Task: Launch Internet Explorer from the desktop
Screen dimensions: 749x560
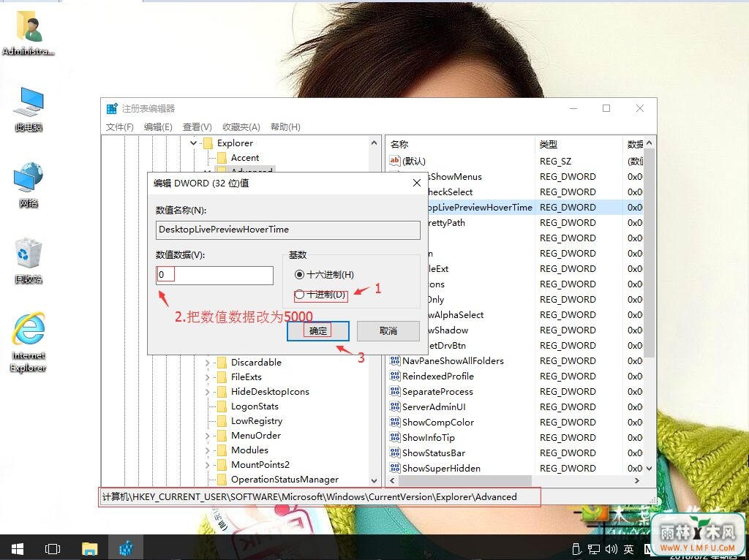Action: pos(29,342)
